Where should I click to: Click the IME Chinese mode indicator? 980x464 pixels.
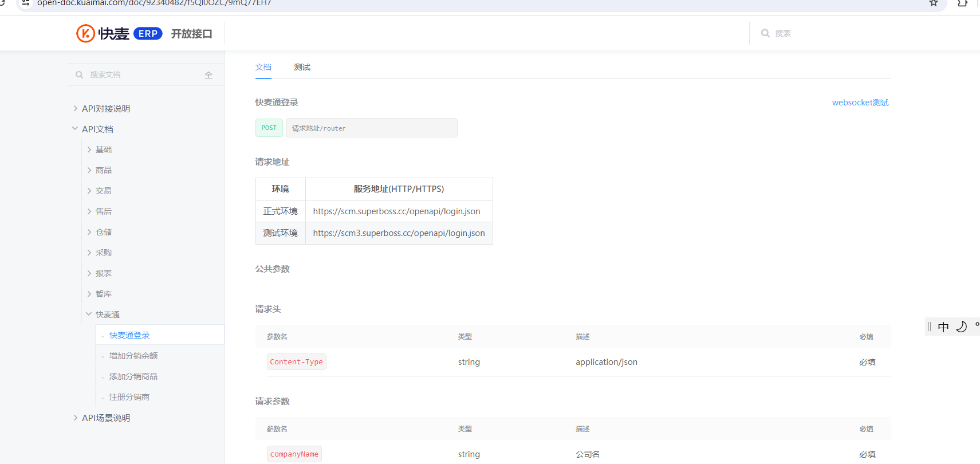943,327
